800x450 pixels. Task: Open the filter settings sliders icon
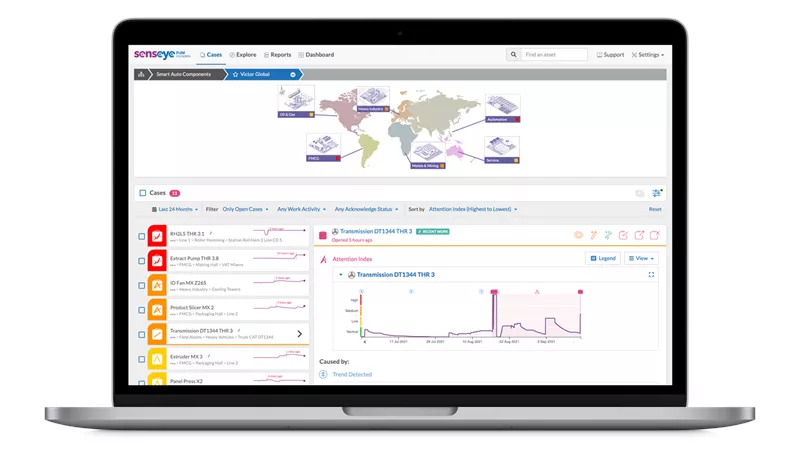point(657,193)
